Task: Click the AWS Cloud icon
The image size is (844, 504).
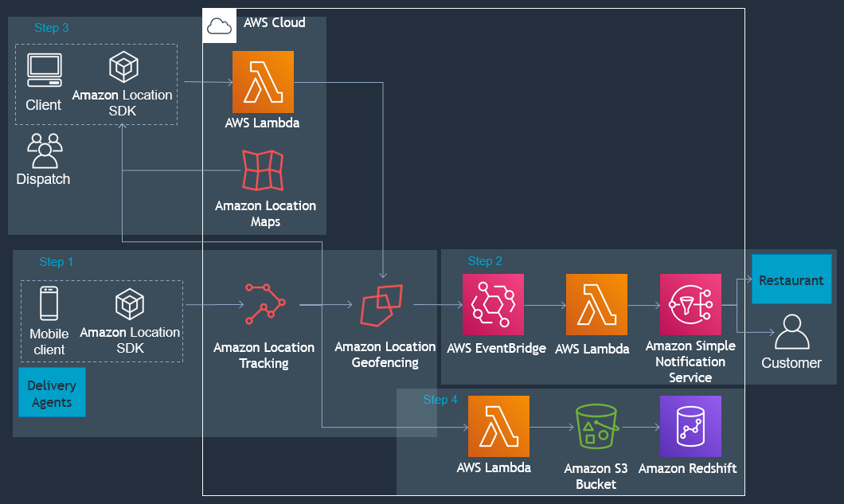Action: [x=219, y=25]
